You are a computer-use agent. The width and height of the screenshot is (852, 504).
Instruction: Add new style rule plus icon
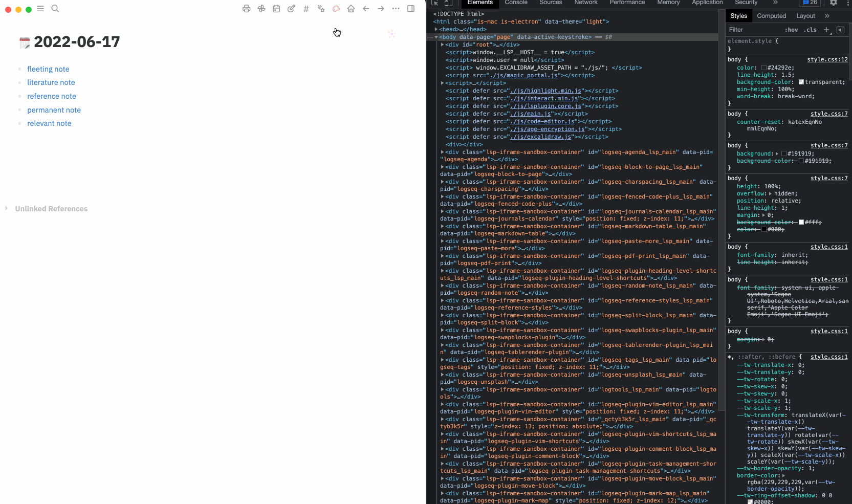click(x=827, y=30)
